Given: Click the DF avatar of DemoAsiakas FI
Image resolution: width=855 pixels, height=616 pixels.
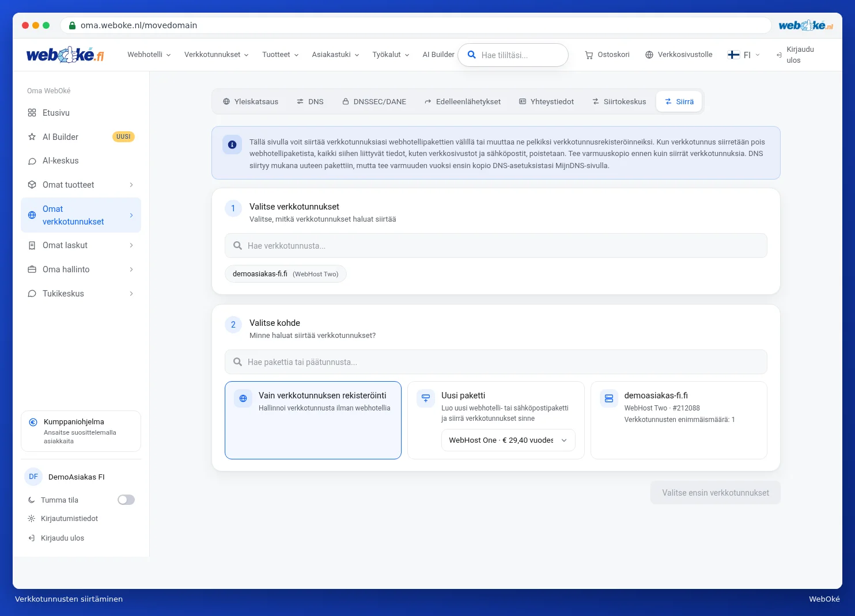Looking at the screenshot, I should coord(33,477).
